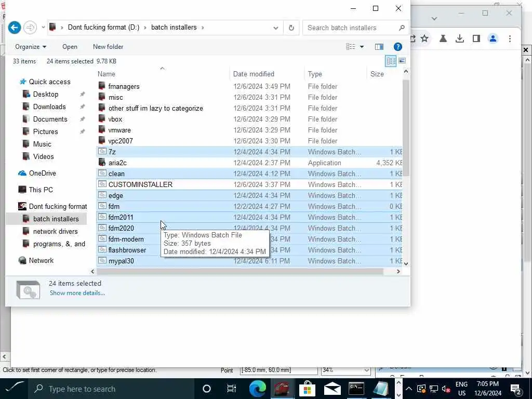Click the D: drive breadcrumb segment
532x399 pixels.
pos(103,28)
